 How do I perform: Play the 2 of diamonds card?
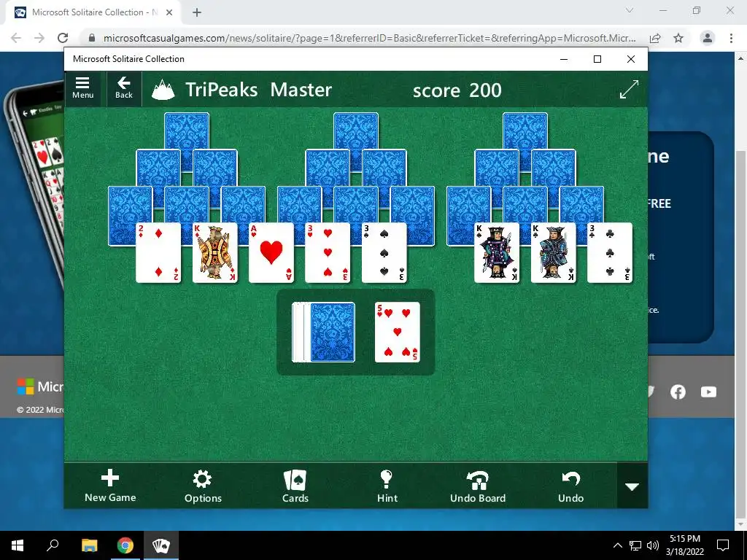(158, 253)
